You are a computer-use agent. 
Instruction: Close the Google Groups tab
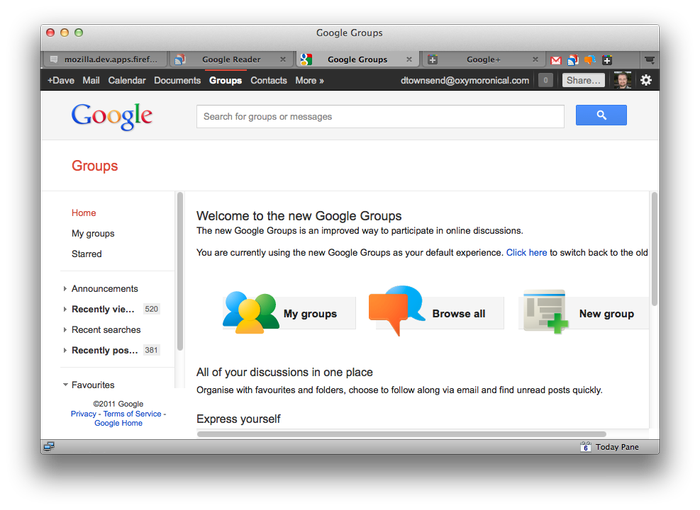click(x=409, y=59)
